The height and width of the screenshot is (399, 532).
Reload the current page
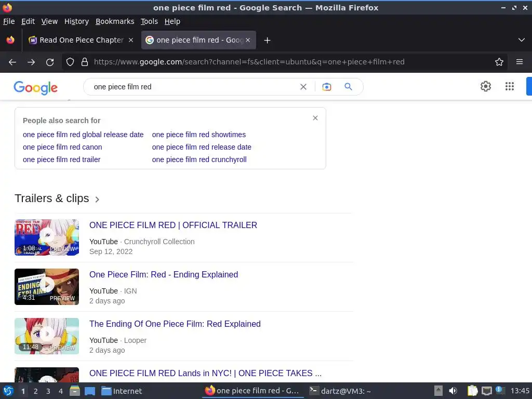(50, 62)
